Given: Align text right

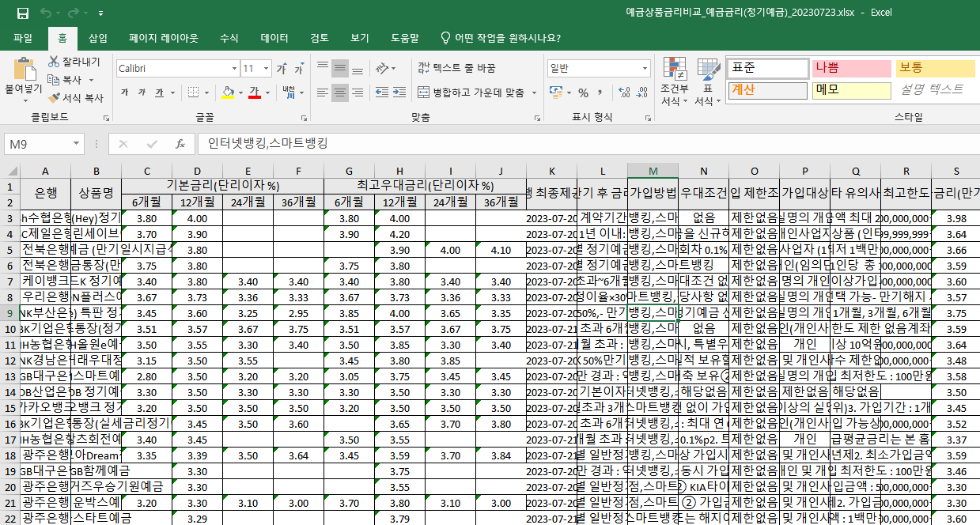Looking at the screenshot, I should click(x=358, y=93).
